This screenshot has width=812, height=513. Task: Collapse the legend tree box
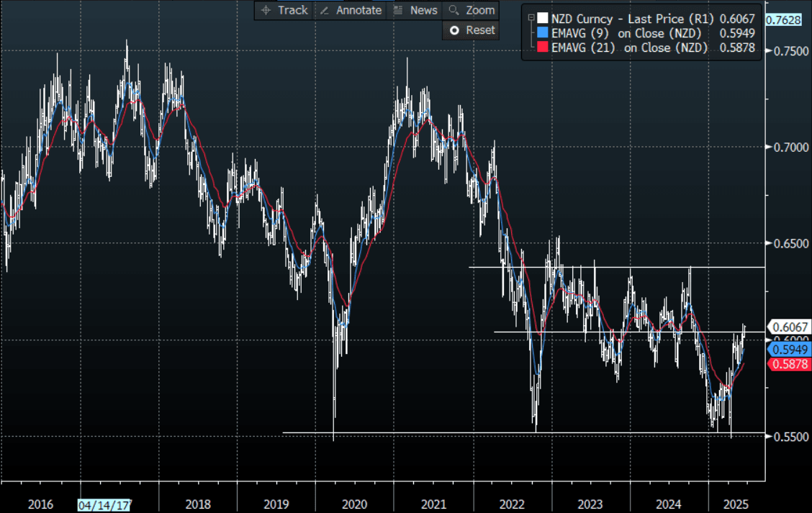click(531, 17)
